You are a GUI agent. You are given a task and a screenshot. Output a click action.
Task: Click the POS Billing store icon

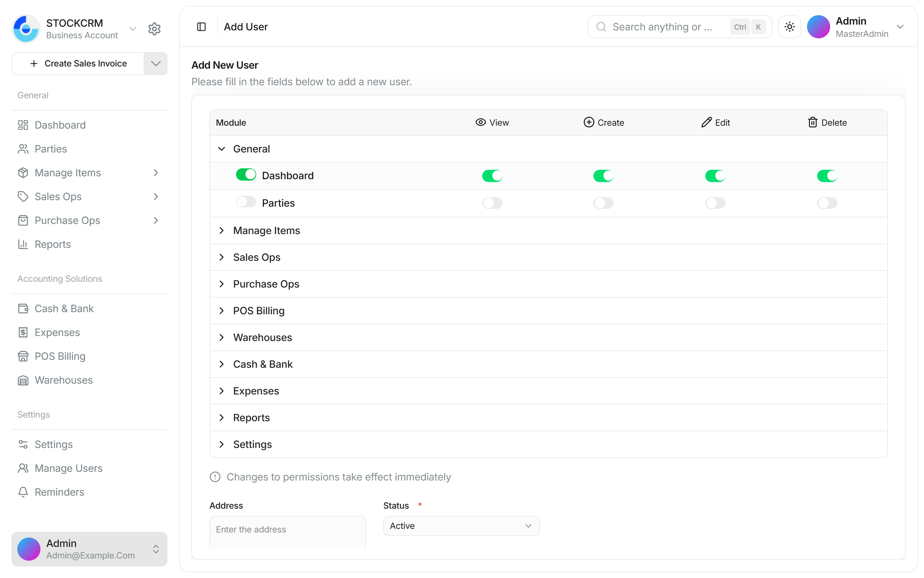coord(23,356)
